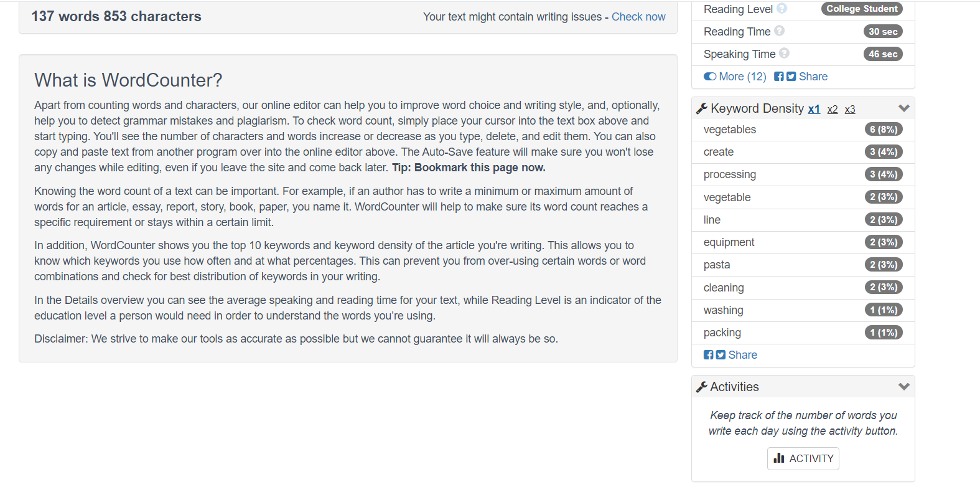Collapse the Keyword Density panel chevron
Screen dimensions: 980x497
coord(904,108)
